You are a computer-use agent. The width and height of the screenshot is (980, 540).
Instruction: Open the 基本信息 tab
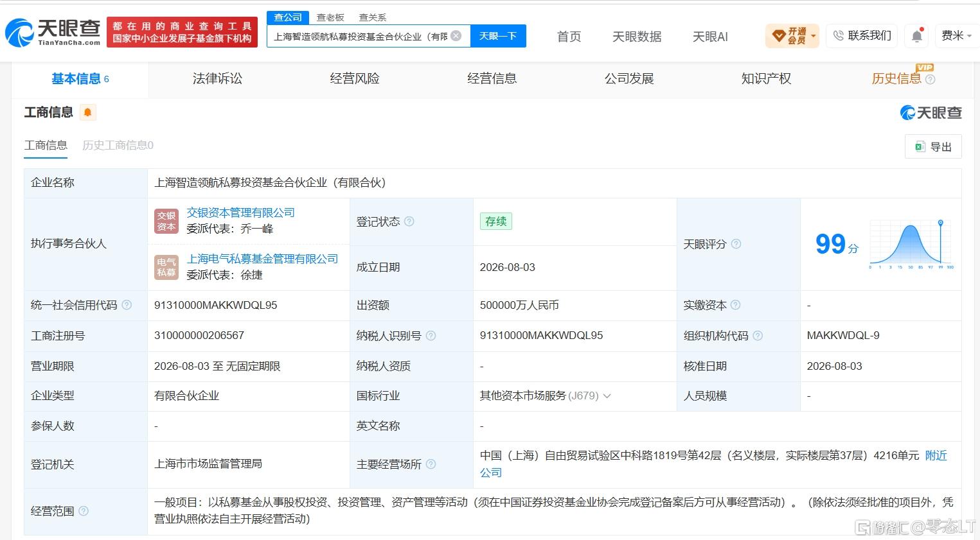(80, 79)
